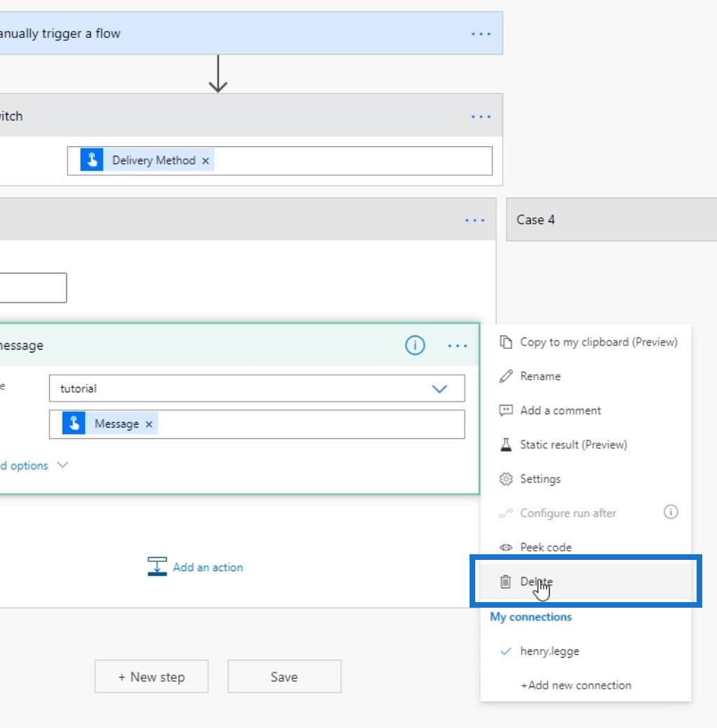Collapse the Switch card header

pyautogui.click(x=251, y=115)
